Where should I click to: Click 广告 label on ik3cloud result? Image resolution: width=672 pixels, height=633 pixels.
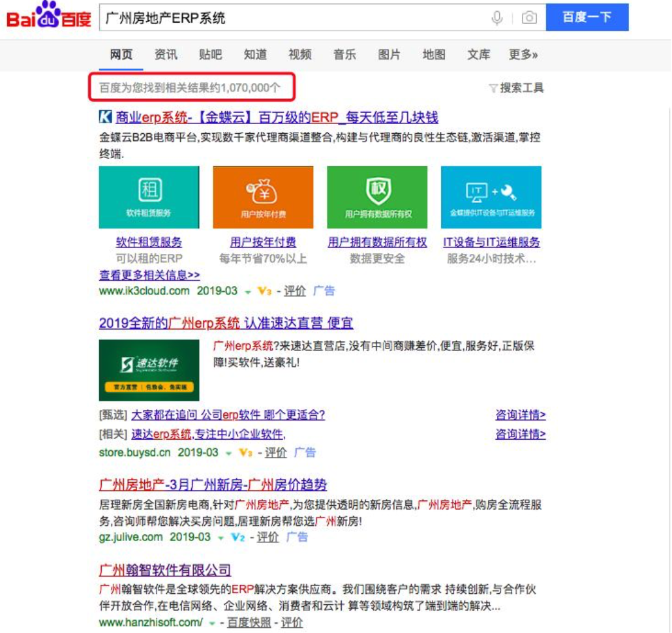tap(324, 291)
